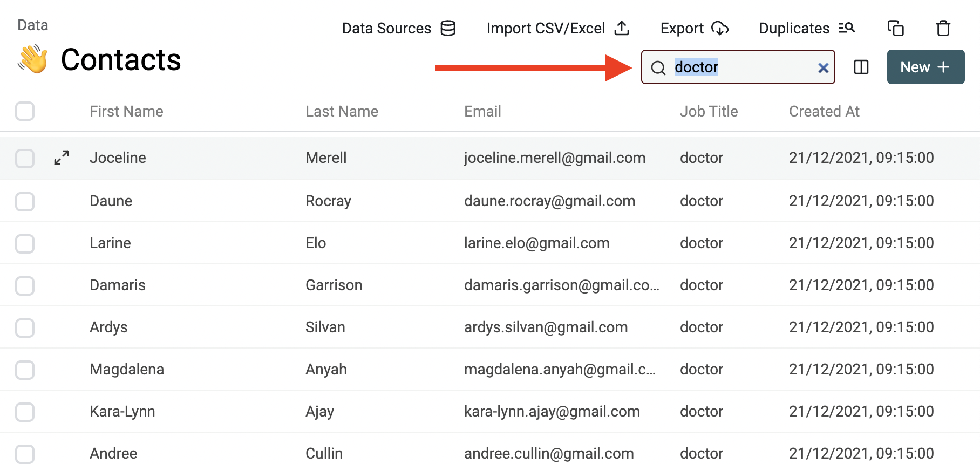This screenshot has height=464, width=980.
Task: Click the Contacts page title
Action: pos(121,59)
